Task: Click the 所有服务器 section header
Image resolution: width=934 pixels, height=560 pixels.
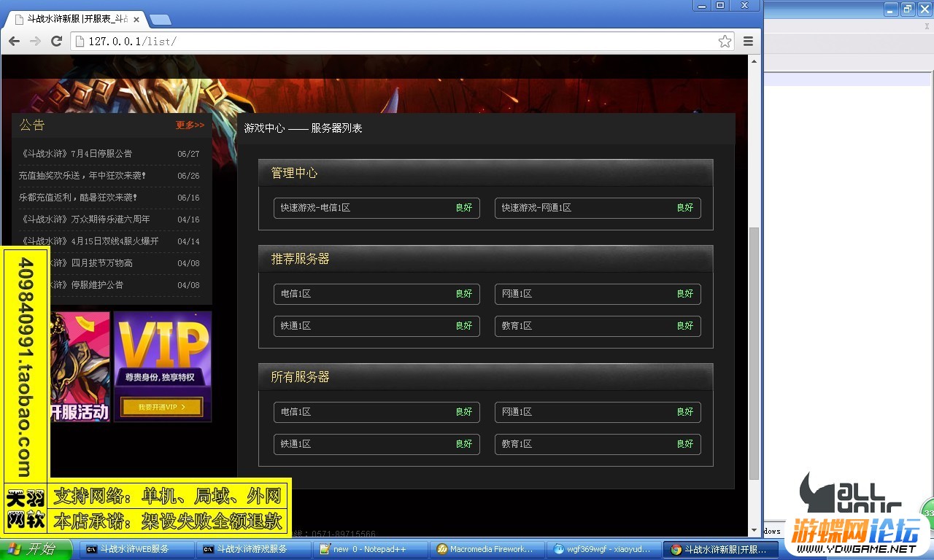Action: pos(485,377)
